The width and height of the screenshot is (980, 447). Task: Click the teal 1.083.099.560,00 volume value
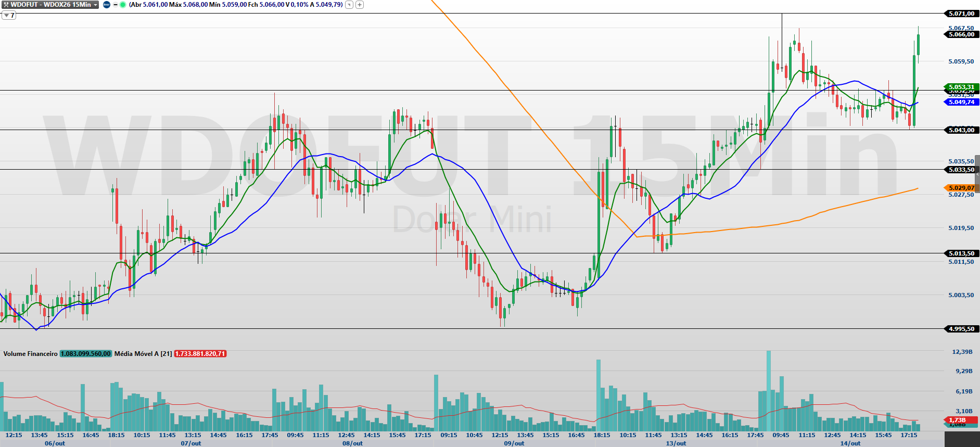(86, 354)
